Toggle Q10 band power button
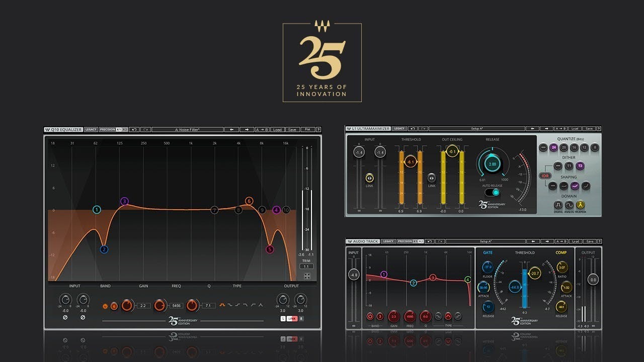The image size is (644, 362). pyautogui.click(x=105, y=306)
